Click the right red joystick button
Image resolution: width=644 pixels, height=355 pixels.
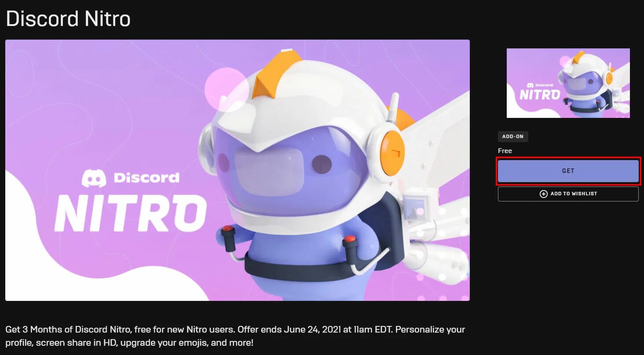coord(349,240)
